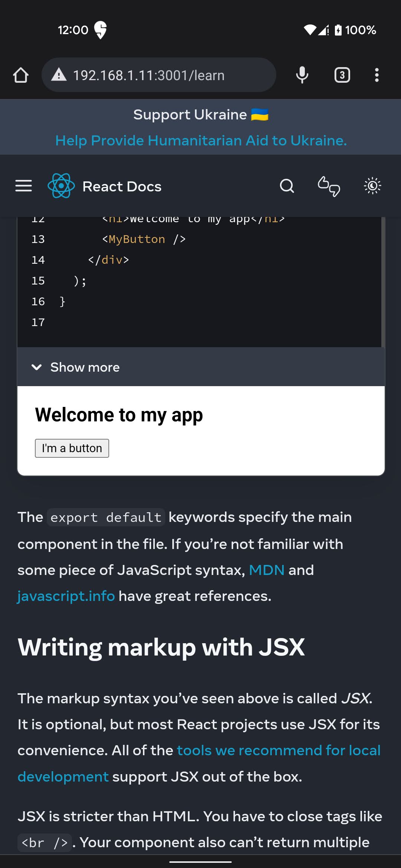The width and height of the screenshot is (401, 868).
Task: Open the MDN reference link
Action: pyautogui.click(x=267, y=570)
